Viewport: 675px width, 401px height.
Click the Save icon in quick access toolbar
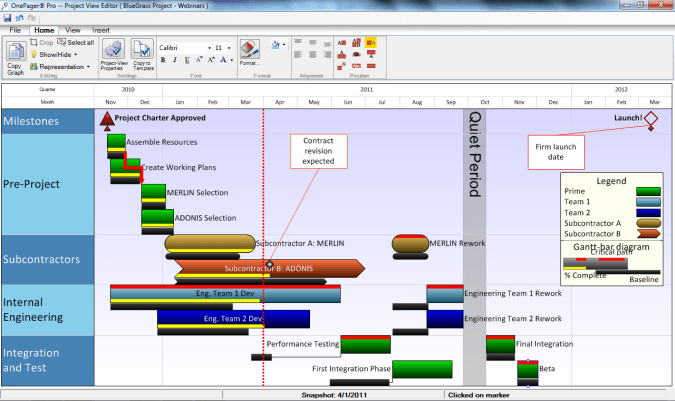pyautogui.click(x=7, y=18)
